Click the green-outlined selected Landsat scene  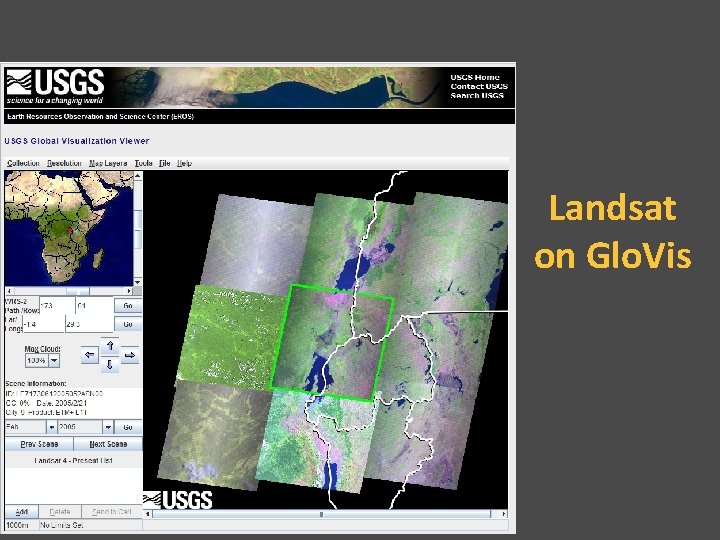(333, 343)
